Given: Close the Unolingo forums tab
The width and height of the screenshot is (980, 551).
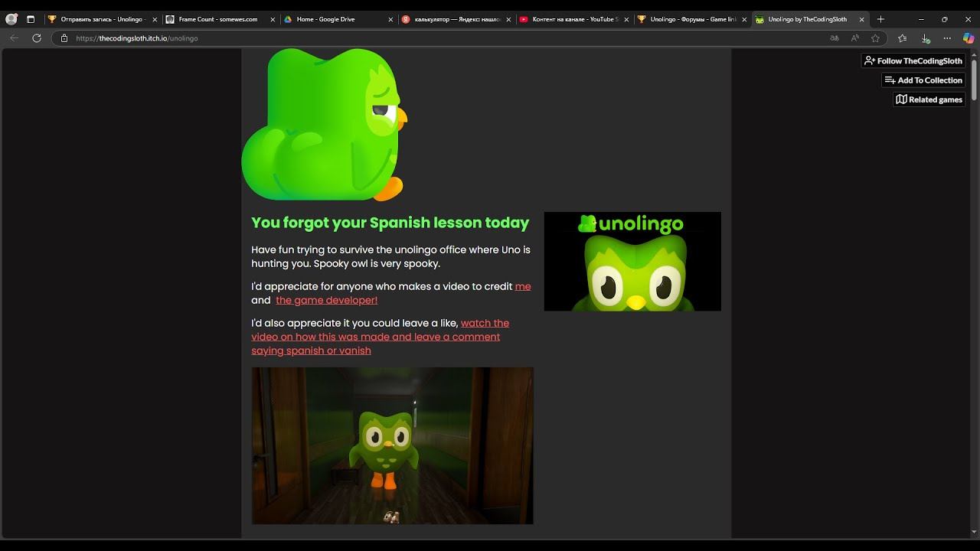Looking at the screenshot, I should click(743, 20).
